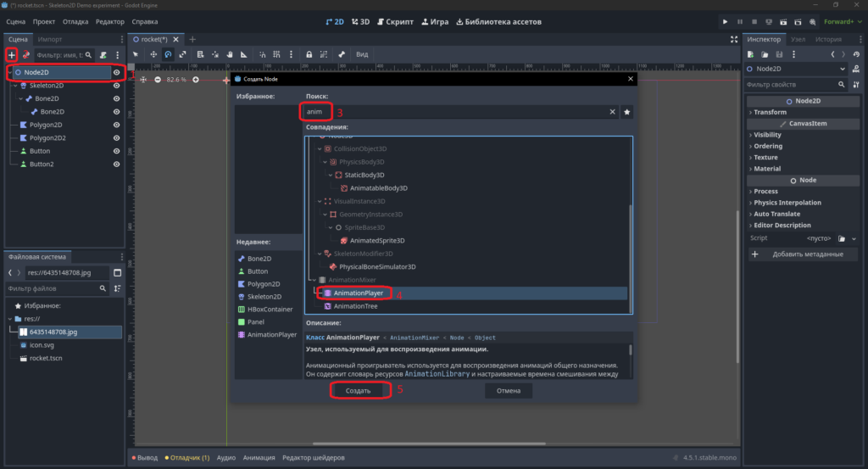Open skeleton options bone icon

342,54
